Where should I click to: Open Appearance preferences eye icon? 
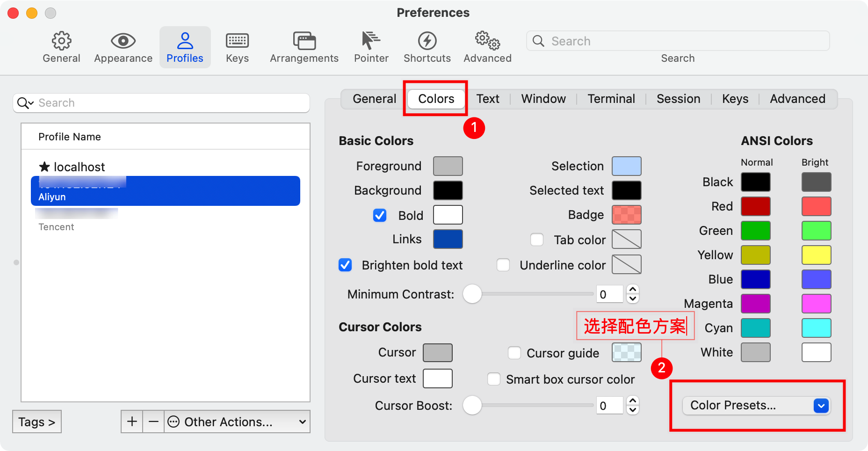click(x=123, y=41)
